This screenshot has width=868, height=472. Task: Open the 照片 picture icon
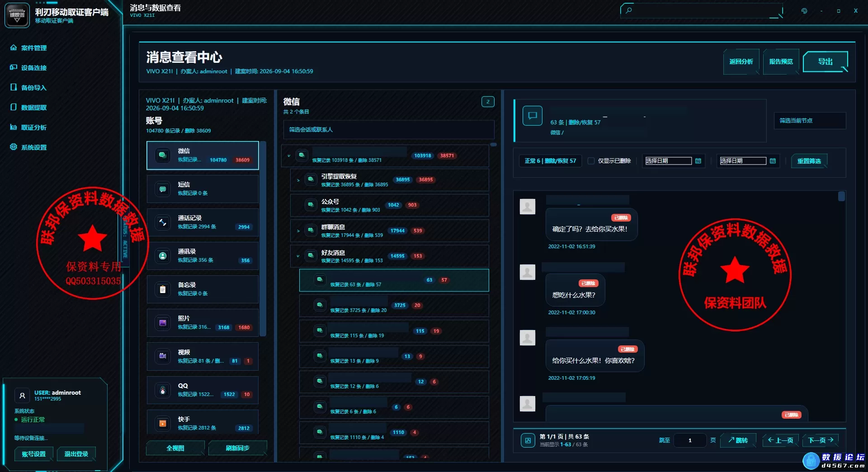pos(162,322)
